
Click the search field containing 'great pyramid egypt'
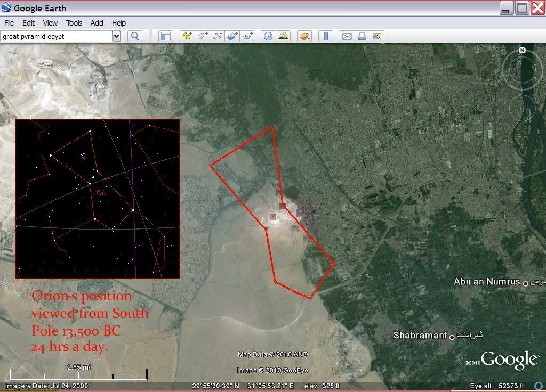[x=57, y=37]
